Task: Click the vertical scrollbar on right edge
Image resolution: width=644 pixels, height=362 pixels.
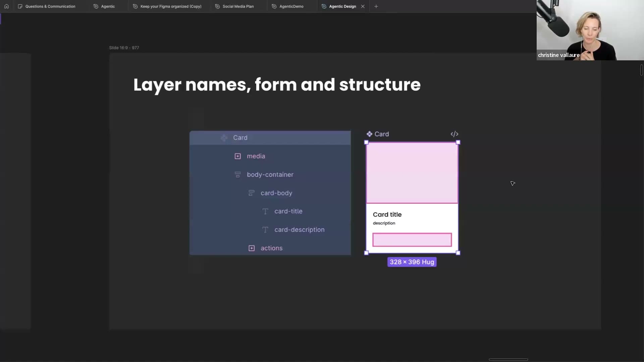Action: 641,70
